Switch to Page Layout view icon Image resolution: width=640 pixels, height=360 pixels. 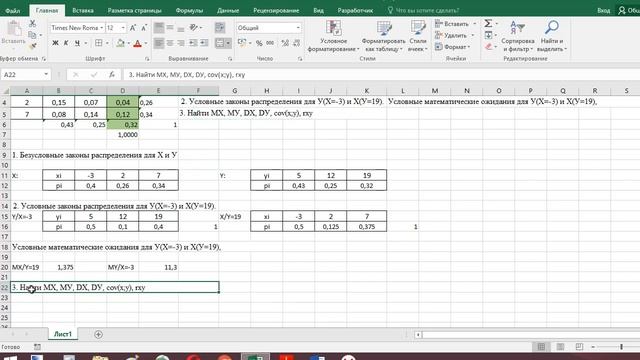point(560,347)
